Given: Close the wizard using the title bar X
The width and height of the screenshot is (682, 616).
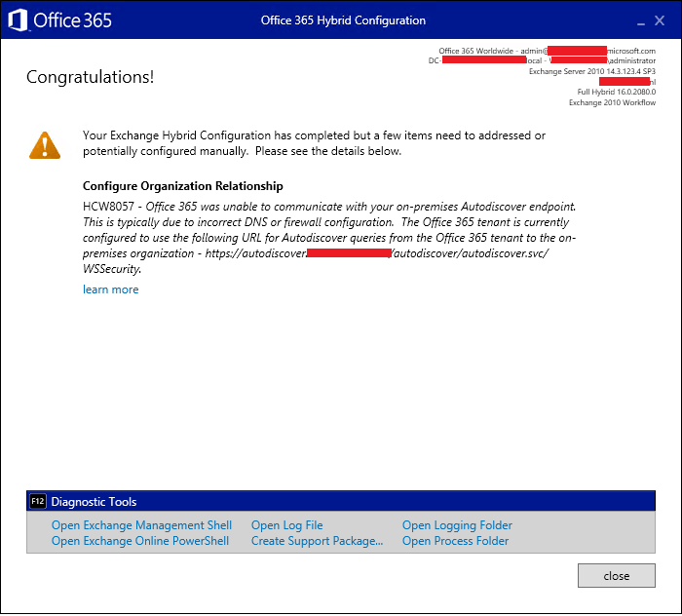Looking at the screenshot, I should pyautogui.click(x=663, y=20).
